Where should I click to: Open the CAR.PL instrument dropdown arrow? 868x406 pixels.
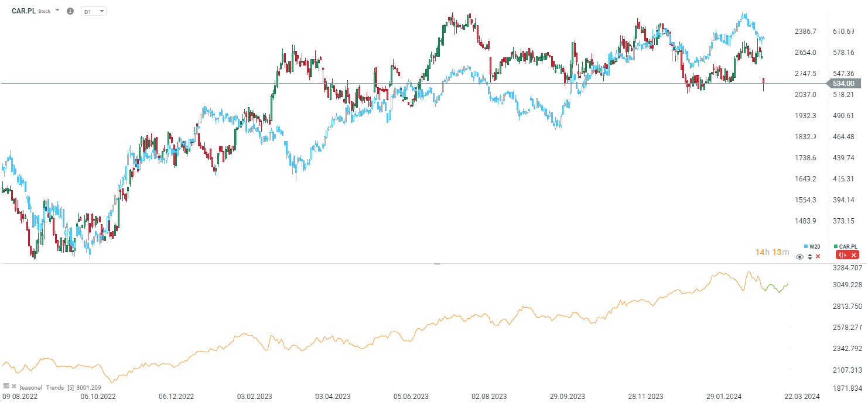57,11
